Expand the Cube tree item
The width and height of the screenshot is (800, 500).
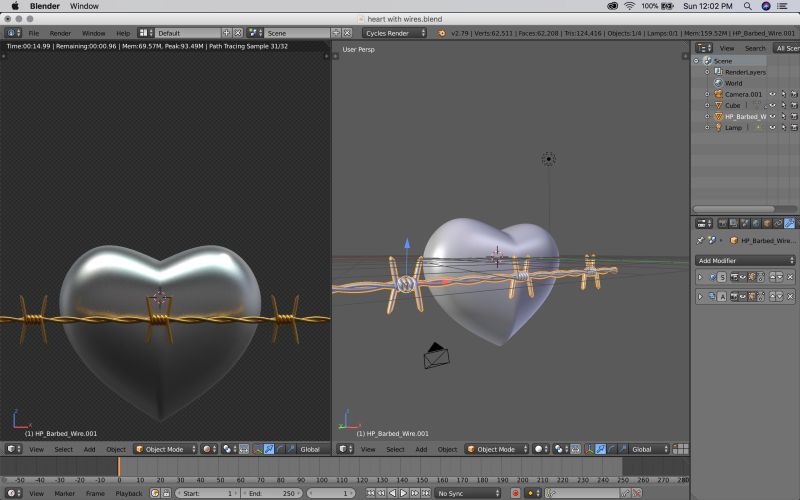pyautogui.click(x=707, y=106)
